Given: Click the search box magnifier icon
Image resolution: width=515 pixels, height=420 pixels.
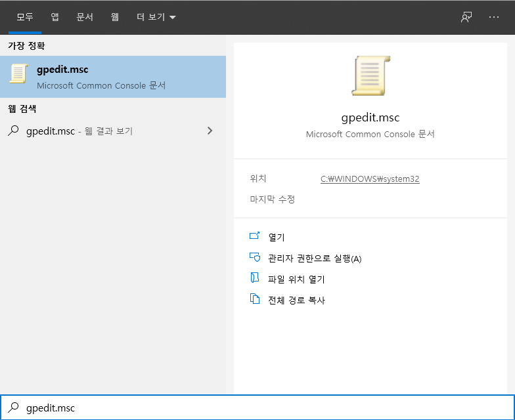Looking at the screenshot, I should point(13,407).
